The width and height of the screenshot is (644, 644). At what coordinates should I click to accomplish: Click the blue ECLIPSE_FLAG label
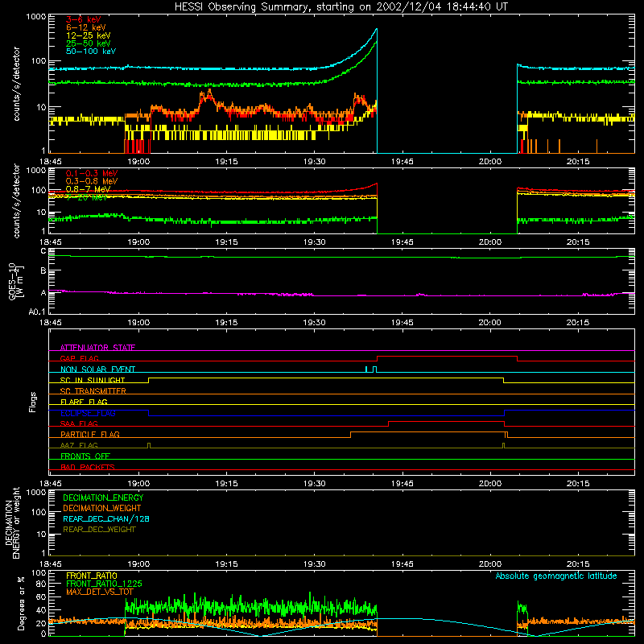pos(88,413)
